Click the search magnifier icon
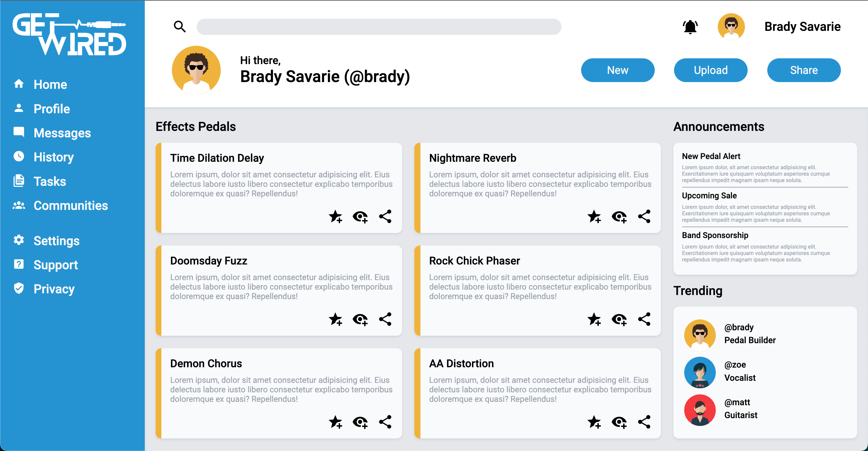 coord(180,26)
